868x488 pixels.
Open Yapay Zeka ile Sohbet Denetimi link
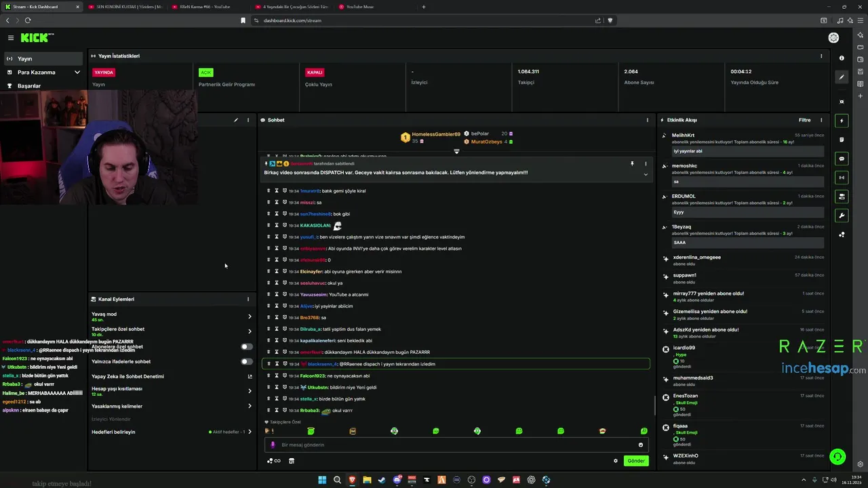click(172, 376)
